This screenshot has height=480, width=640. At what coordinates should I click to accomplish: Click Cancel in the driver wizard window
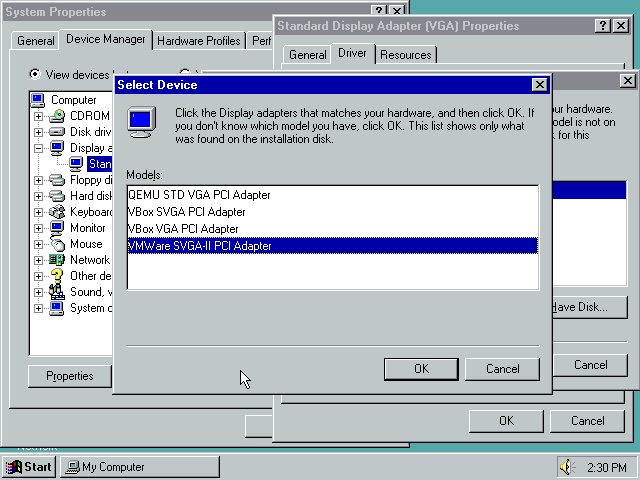pyautogui.click(x=590, y=365)
